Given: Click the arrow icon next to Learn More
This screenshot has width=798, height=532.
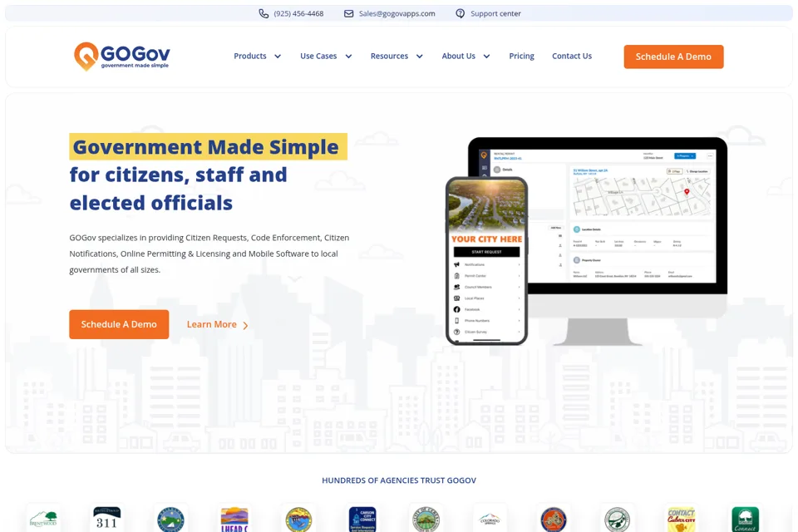Looking at the screenshot, I should point(245,325).
